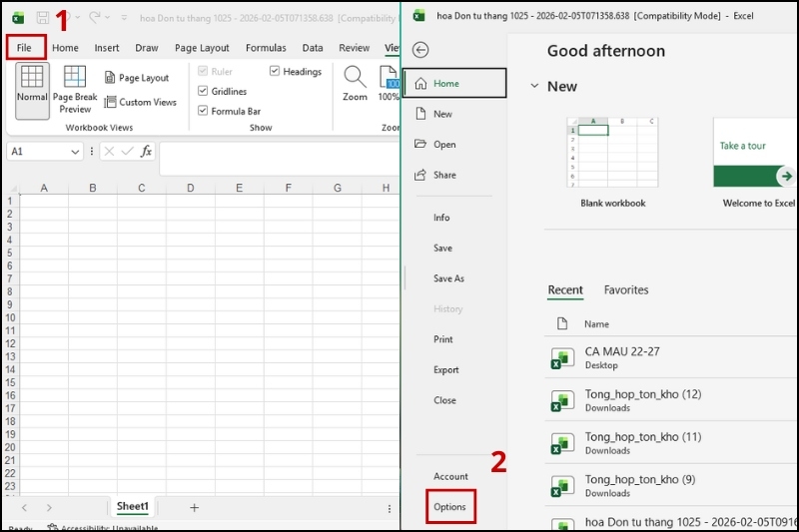Open recent file CA MAU 22-27

(670, 357)
